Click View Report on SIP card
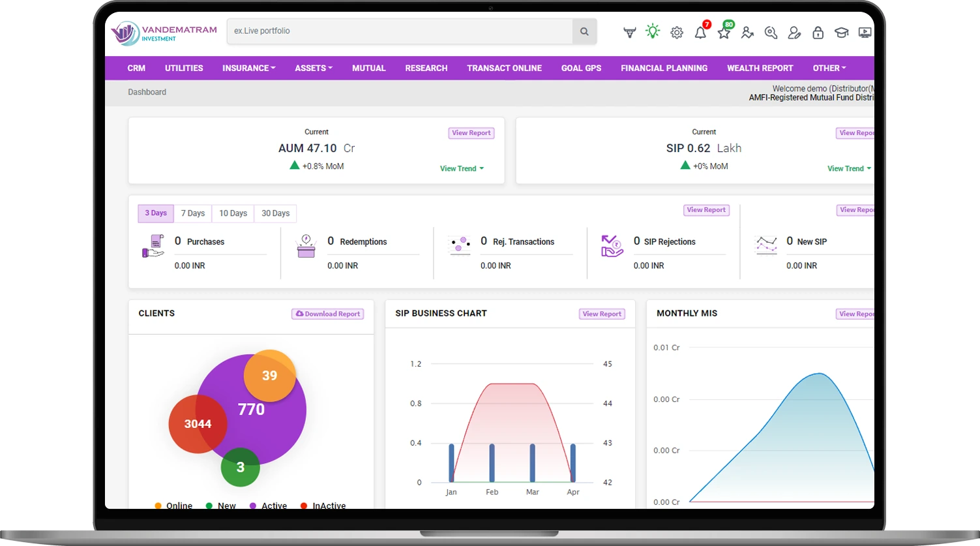Viewport: 980px width, 546px height. point(855,133)
